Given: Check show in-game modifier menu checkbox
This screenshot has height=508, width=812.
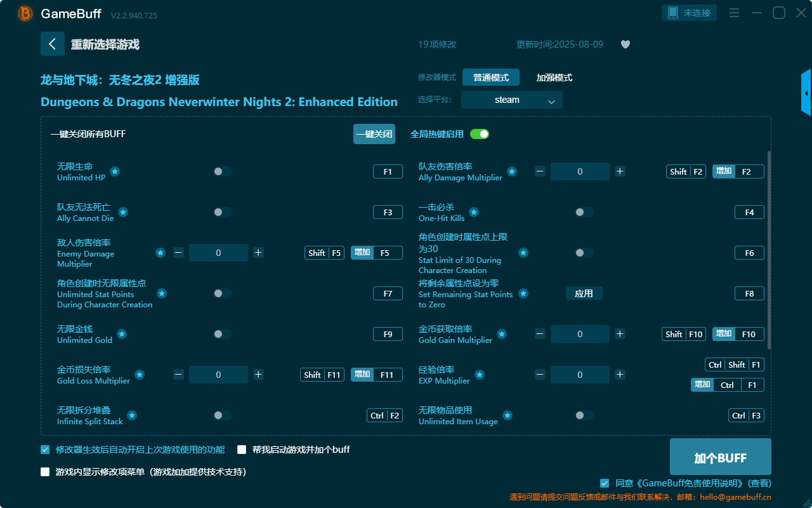Looking at the screenshot, I should pos(45,472).
